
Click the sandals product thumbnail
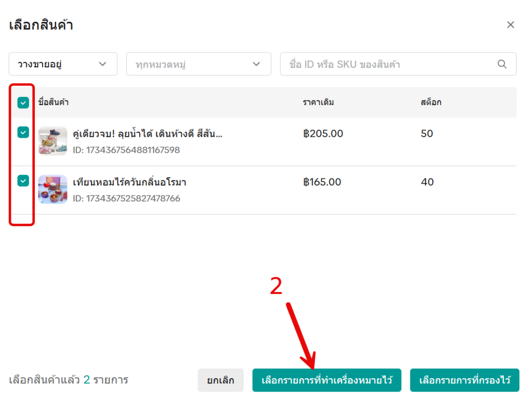pyautogui.click(x=52, y=141)
